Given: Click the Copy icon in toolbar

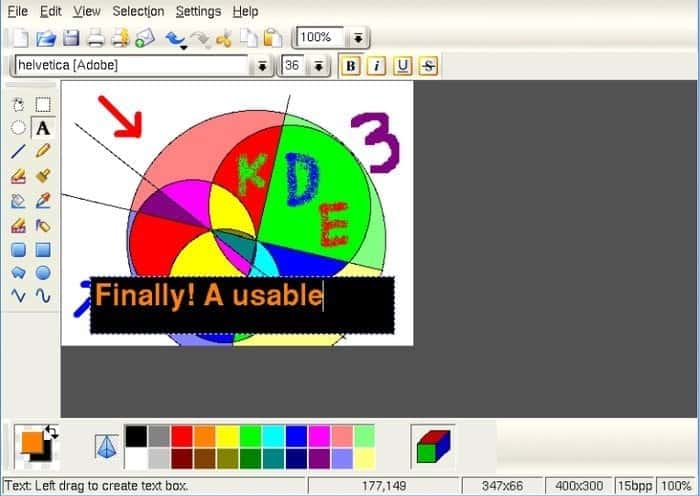Looking at the screenshot, I should pos(249,38).
